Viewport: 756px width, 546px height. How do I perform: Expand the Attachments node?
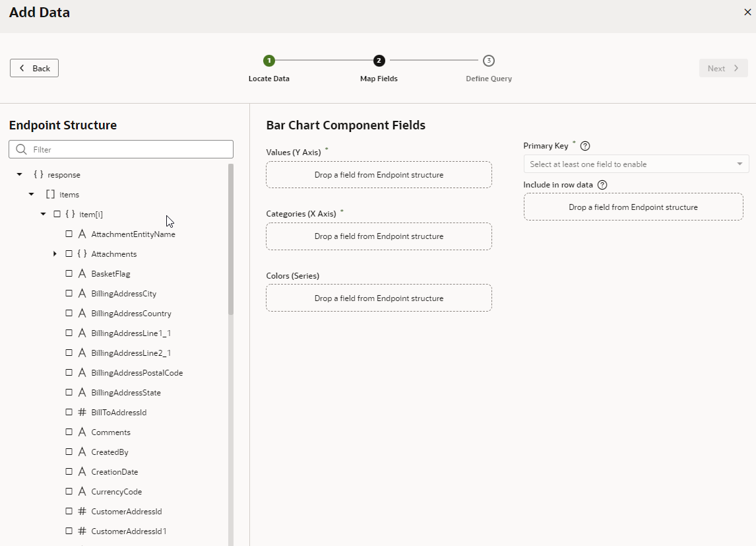55,254
